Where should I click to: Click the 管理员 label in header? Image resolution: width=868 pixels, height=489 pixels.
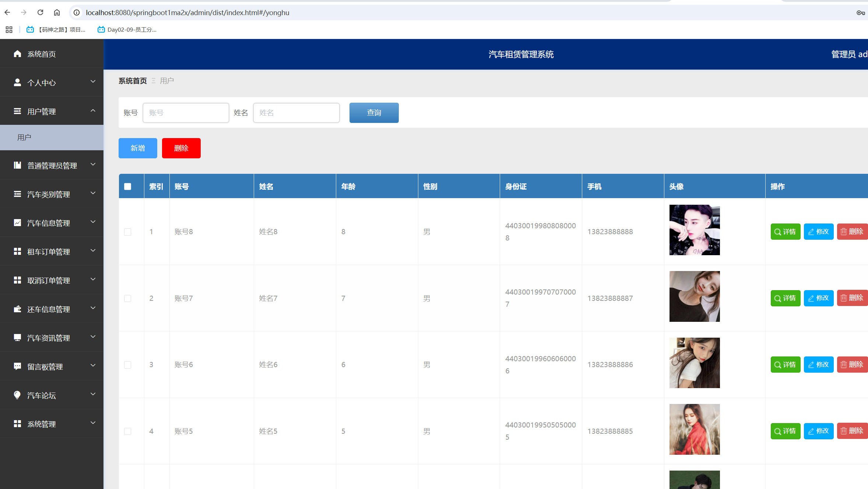[x=843, y=54]
